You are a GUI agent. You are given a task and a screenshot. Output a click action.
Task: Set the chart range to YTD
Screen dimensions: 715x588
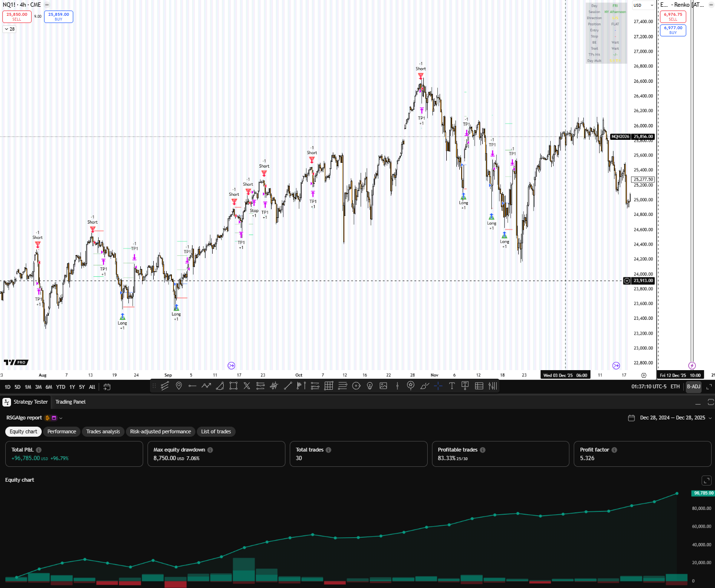(x=60, y=387)
